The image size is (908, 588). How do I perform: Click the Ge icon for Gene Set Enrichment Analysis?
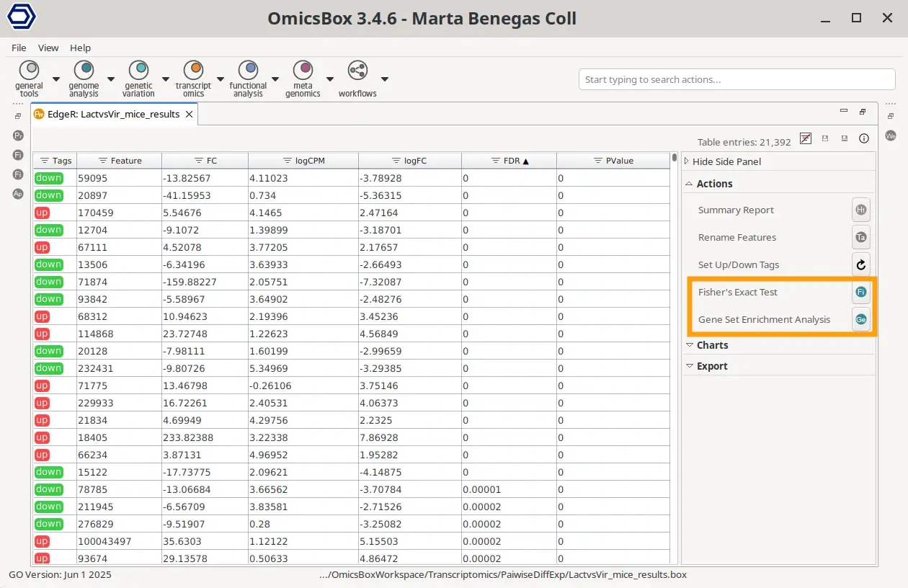(861, 319)
